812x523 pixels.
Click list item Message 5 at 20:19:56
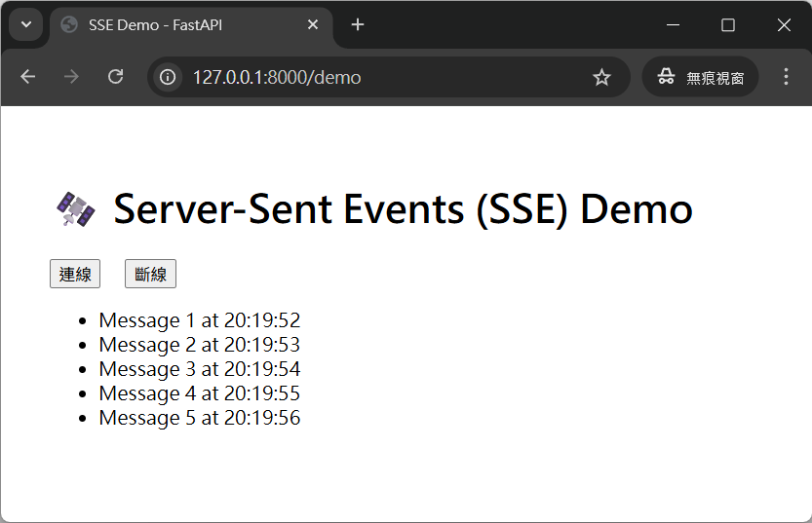coord(200,418)
